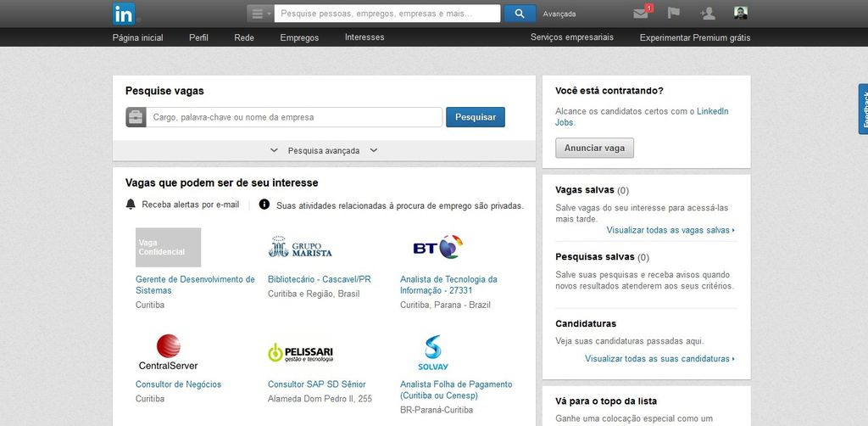Open the Vaga Confidencial logo
The height and width of the screenshot is (426, 868).
(169, 247)
